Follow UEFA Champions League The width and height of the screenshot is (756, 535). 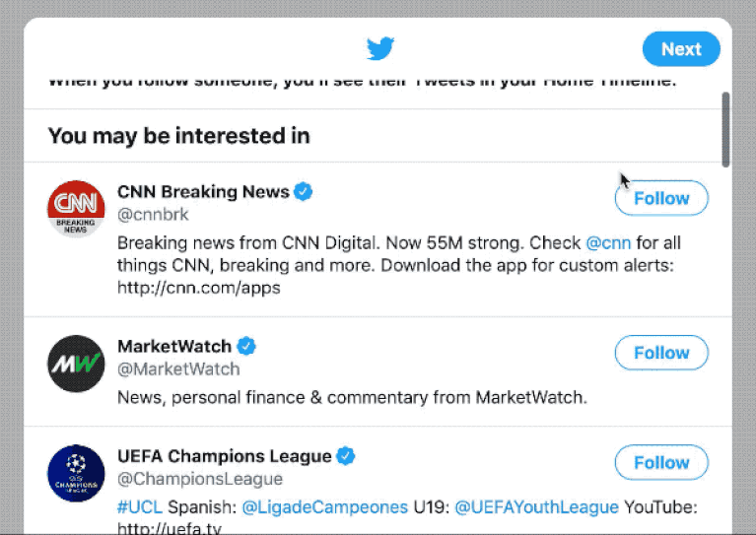(x=660, y=462)
